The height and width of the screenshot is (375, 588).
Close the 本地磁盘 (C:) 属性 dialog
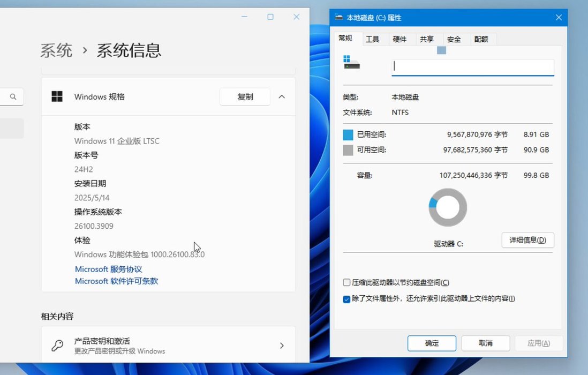(x=559, y=18)
